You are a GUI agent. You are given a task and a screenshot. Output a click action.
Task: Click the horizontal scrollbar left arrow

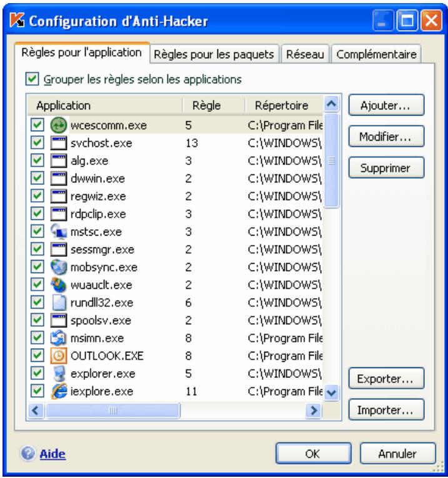pos(36,411)
